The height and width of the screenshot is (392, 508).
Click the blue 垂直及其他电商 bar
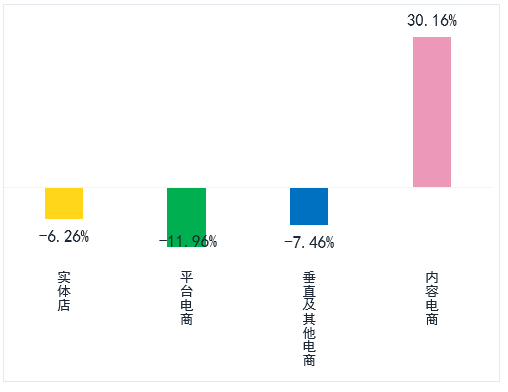pos(309,206)
